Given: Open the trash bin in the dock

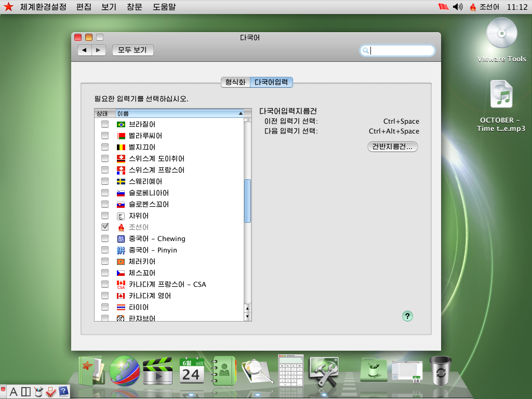Looking at the screenshot, I should [441, 371].
